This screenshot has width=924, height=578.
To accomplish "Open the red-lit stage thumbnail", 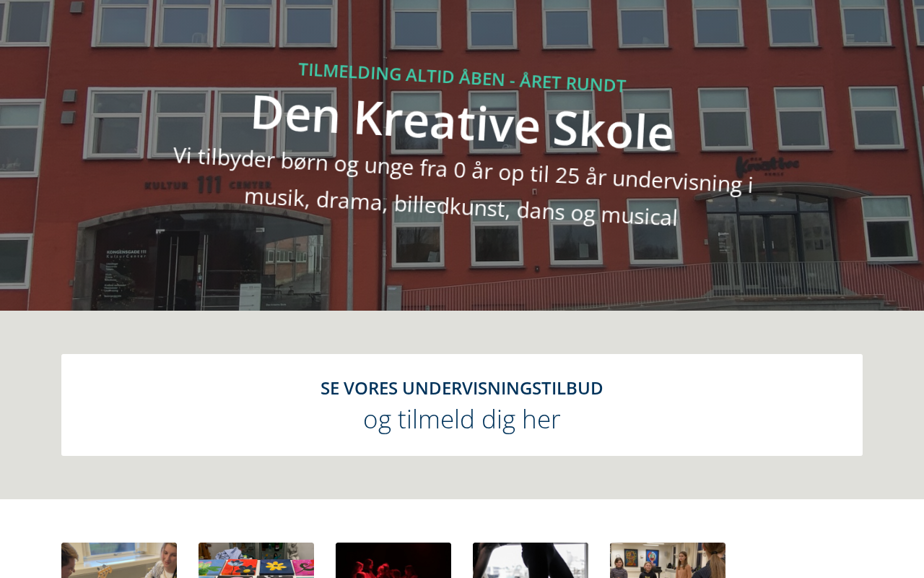I will [393, 560].
